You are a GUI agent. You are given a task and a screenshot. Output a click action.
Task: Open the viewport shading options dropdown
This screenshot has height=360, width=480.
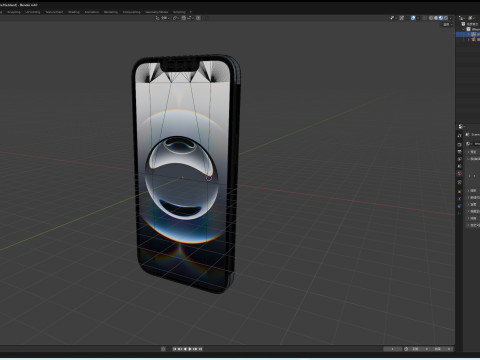pyautogui.click(x=451, y=18)
